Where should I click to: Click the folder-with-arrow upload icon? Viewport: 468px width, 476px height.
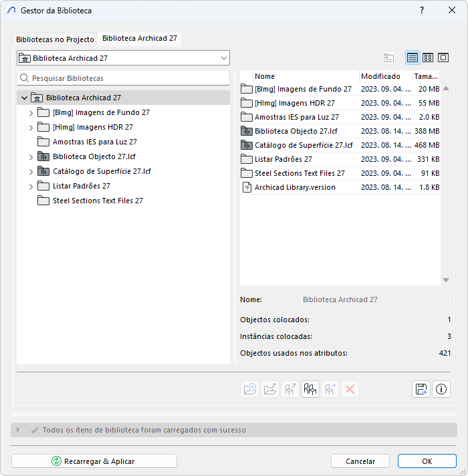270,389
